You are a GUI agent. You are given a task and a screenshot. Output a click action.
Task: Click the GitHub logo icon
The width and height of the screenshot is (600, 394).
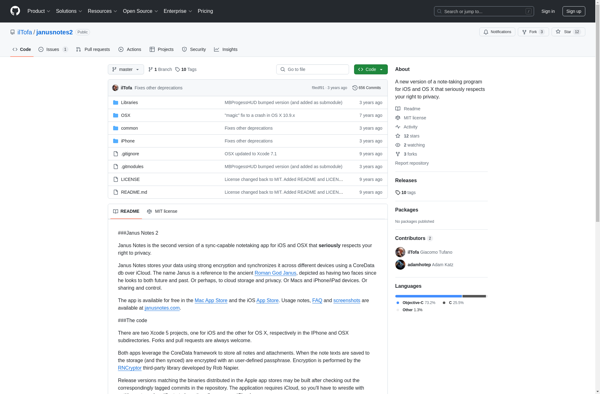[15, 11]
